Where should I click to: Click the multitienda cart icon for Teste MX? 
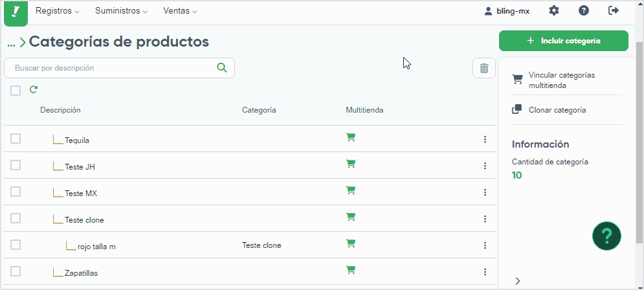351,190
